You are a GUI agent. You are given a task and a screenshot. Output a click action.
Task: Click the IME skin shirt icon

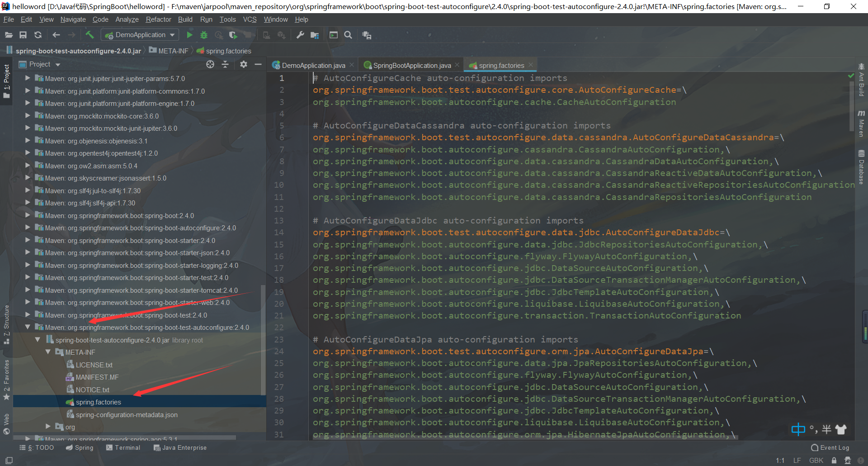coord(841,429)
